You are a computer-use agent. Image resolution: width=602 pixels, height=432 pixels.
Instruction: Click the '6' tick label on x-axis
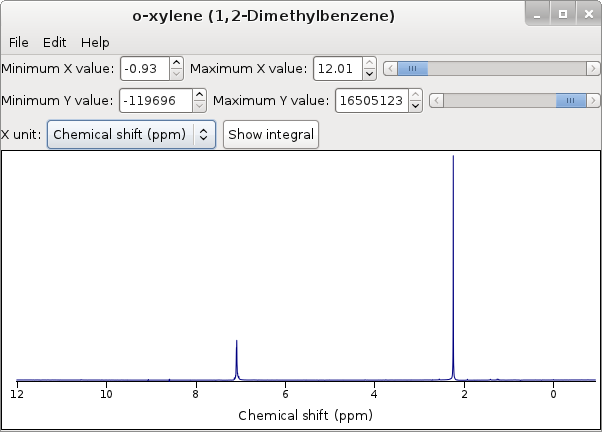click(285, 394)
